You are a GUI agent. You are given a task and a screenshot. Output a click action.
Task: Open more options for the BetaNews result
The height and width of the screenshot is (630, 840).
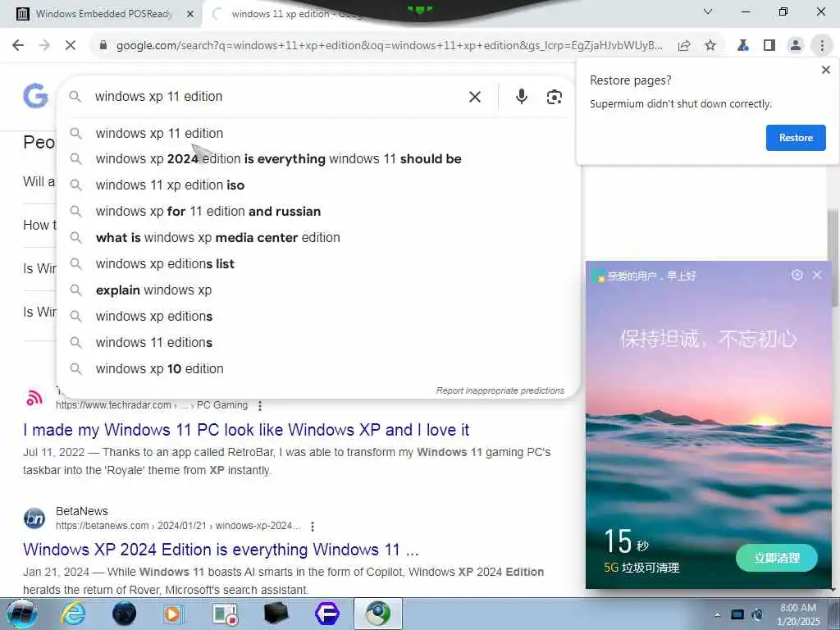(x=313, y=527)
